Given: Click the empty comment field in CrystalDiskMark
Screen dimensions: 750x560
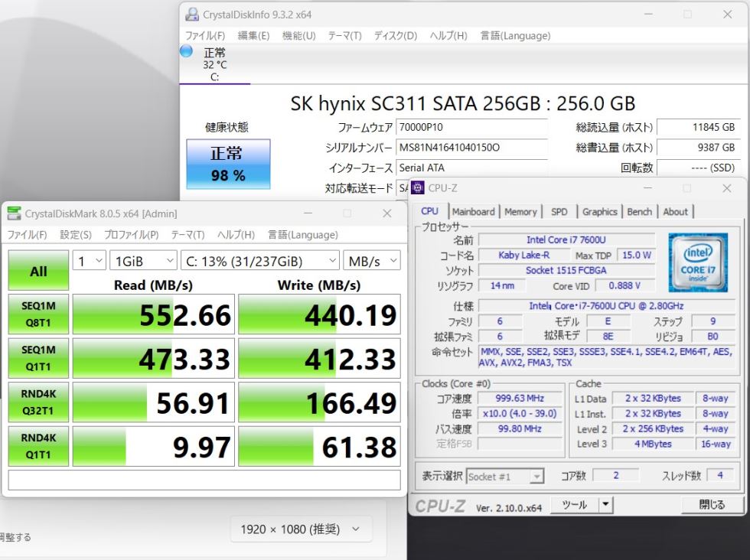Looking at the screenshot, I should (x=204, y=480).
